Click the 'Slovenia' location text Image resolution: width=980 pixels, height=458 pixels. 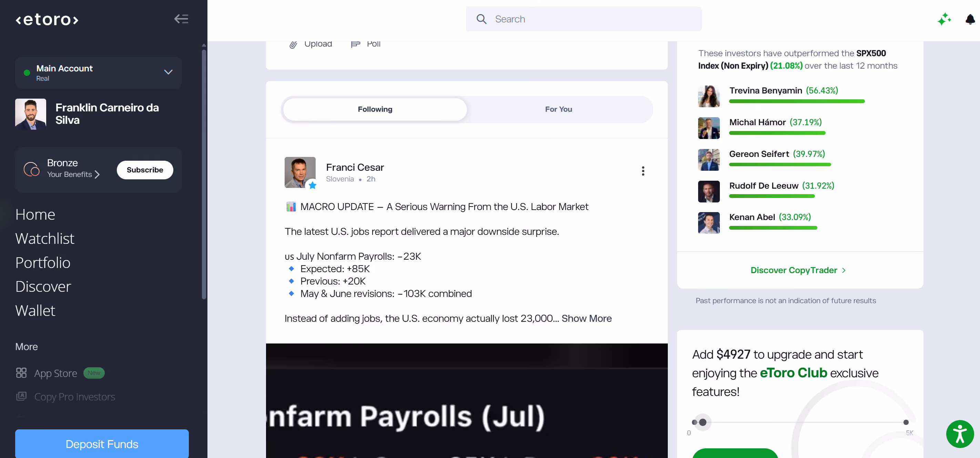tap(340, 179)
